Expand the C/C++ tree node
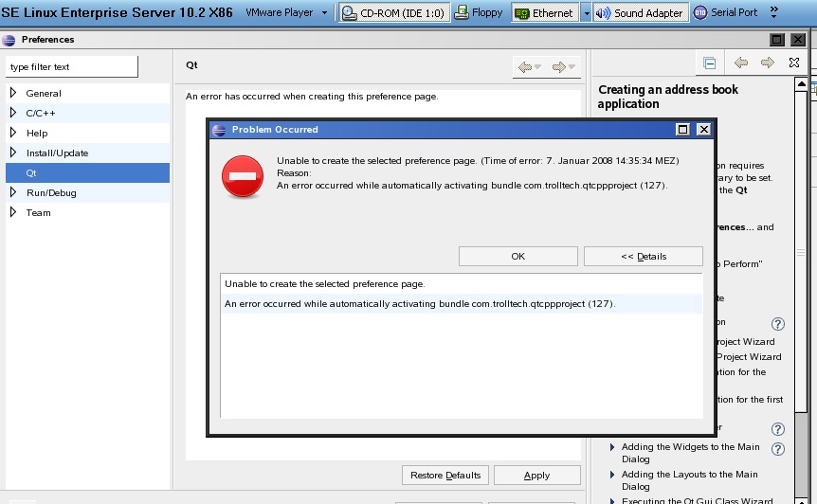The width and height of the screenshot is (817, 504). tap(13, 113)
